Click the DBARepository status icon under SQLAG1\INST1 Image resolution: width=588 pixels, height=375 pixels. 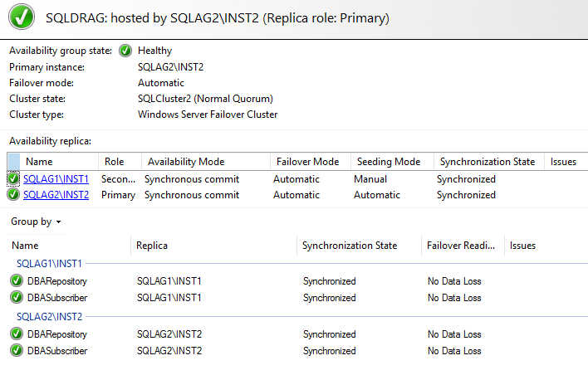point(17,281)
